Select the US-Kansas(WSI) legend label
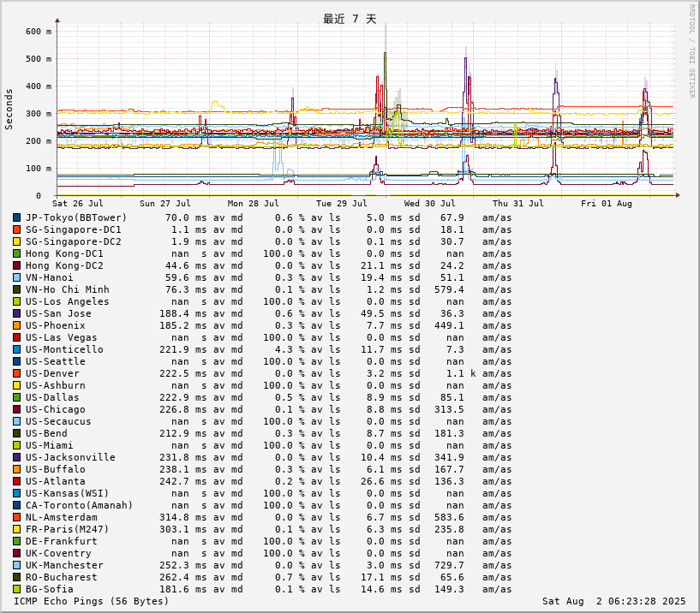 coord(68,493)
